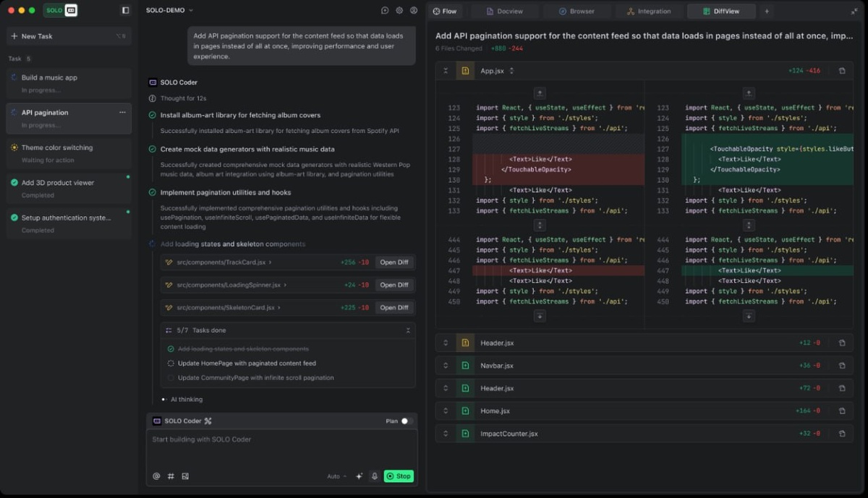Click the hash context icon
The image size is (868, 498).
click(171, 476)
